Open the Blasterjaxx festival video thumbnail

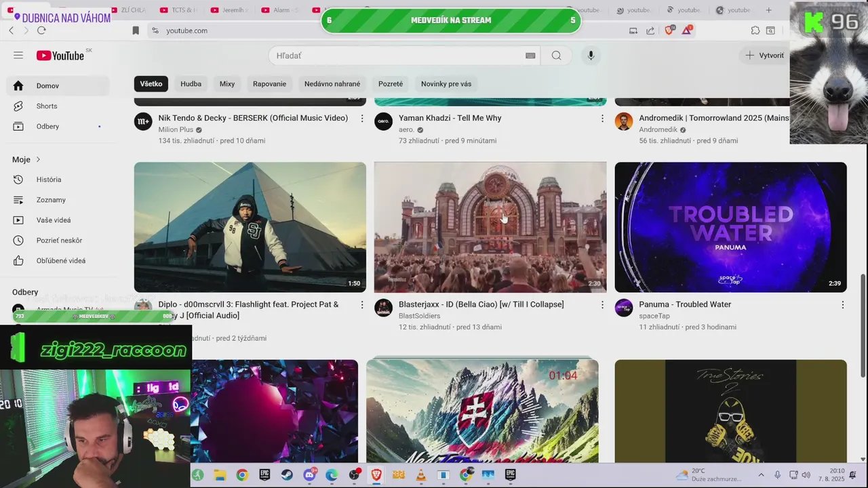[x=490, y=227]
